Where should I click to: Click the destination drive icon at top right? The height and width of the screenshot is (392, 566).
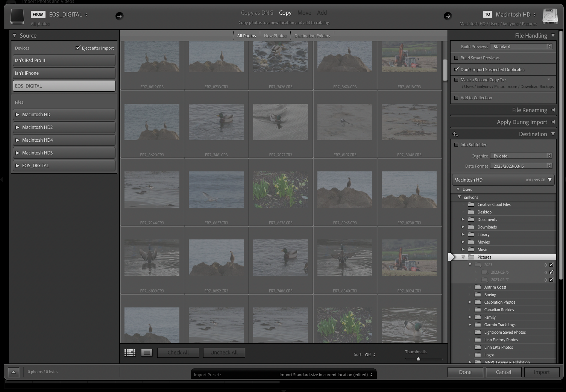tap(550, 16)
